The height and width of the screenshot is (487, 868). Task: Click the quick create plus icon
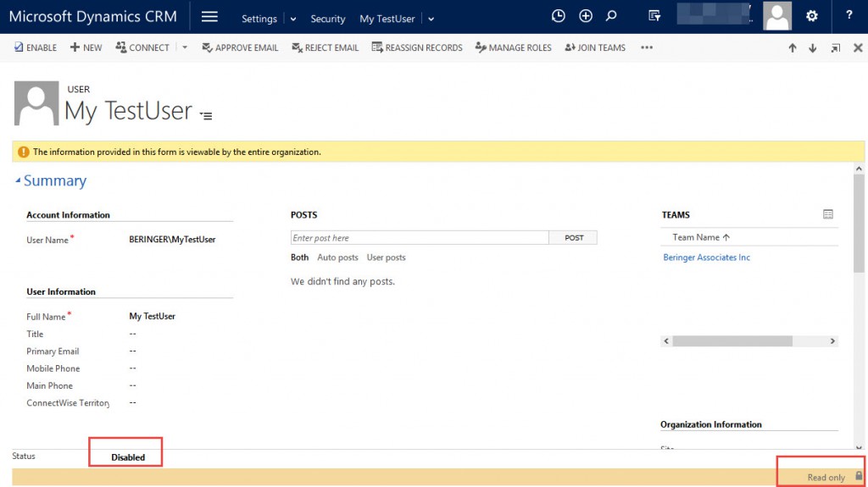(585, 16)
